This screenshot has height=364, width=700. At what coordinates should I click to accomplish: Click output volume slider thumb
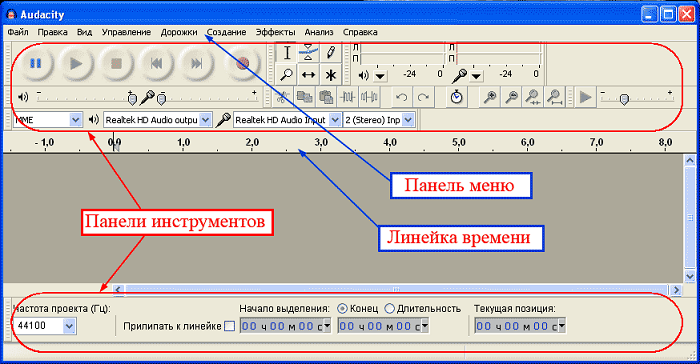click(132, 99)
